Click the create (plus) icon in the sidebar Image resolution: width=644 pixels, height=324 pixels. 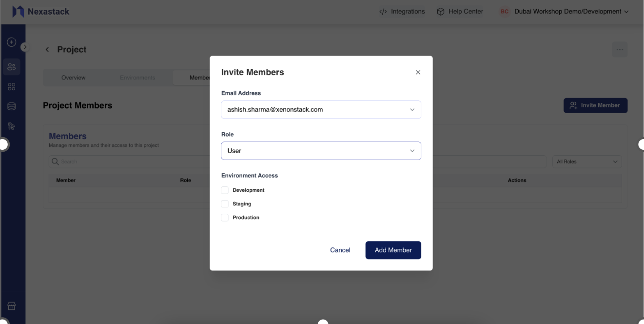(11, 42)
